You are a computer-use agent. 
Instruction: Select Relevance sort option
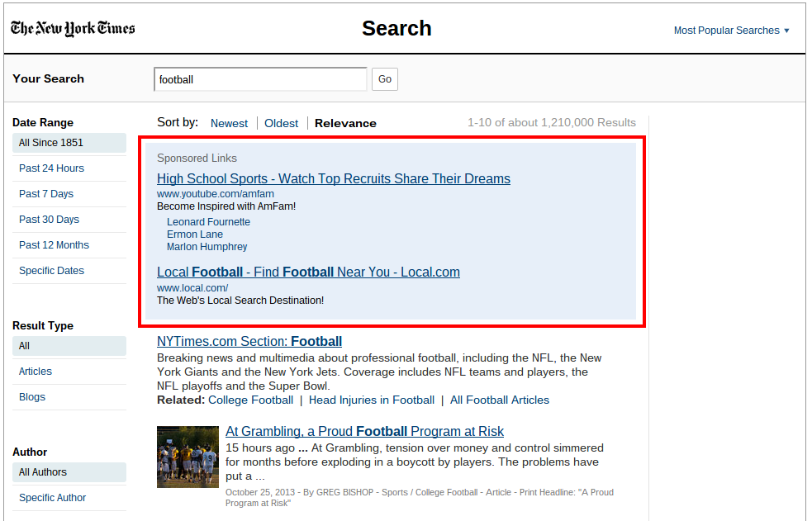point(345,123)
